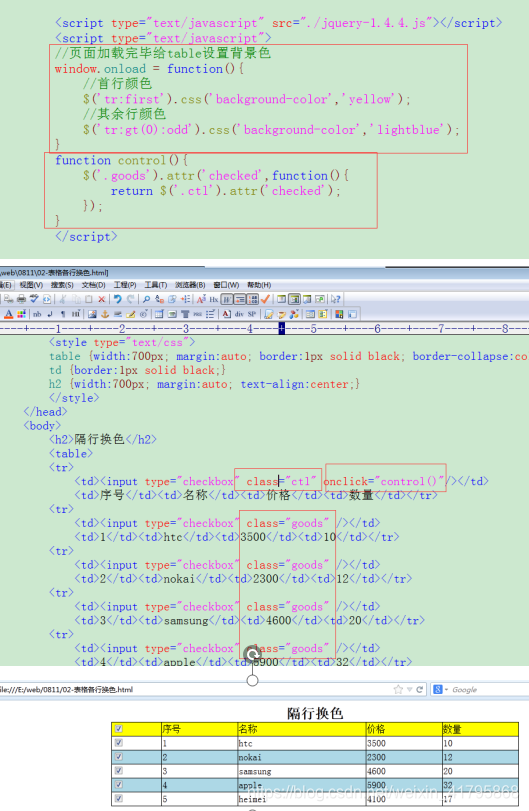Click the redo arrow icon
The height and width of the screenshot is (811, 529).
coord(130,299)
